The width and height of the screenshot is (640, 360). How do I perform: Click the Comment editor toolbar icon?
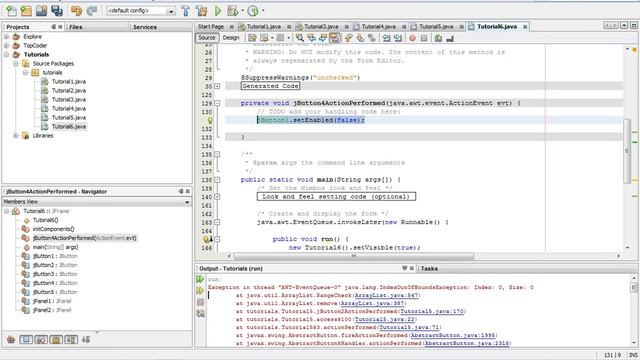(438, 38)
